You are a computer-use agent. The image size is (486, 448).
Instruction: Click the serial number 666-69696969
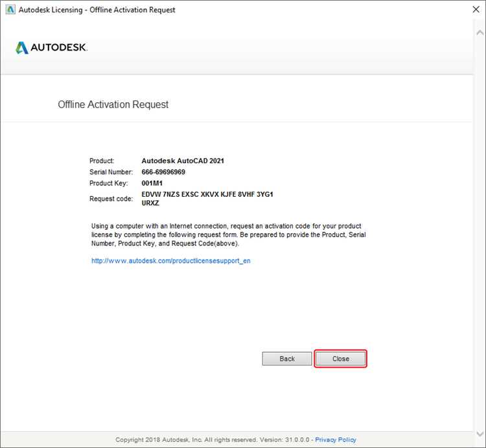point(163,172)
